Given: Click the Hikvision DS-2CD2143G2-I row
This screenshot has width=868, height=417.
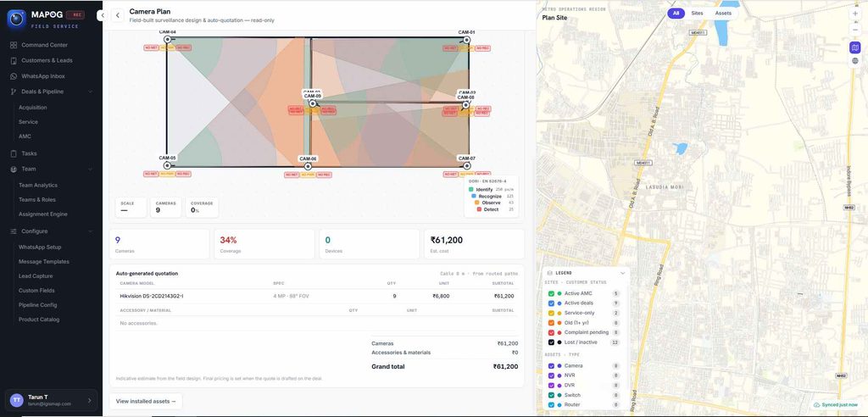Looking at the screenshot, I should tap(317, 297).
